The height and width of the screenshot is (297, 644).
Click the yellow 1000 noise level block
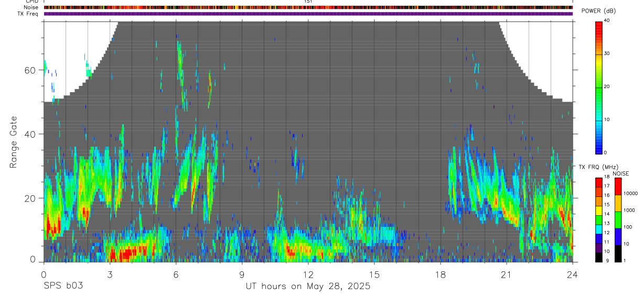click(618, 203)
